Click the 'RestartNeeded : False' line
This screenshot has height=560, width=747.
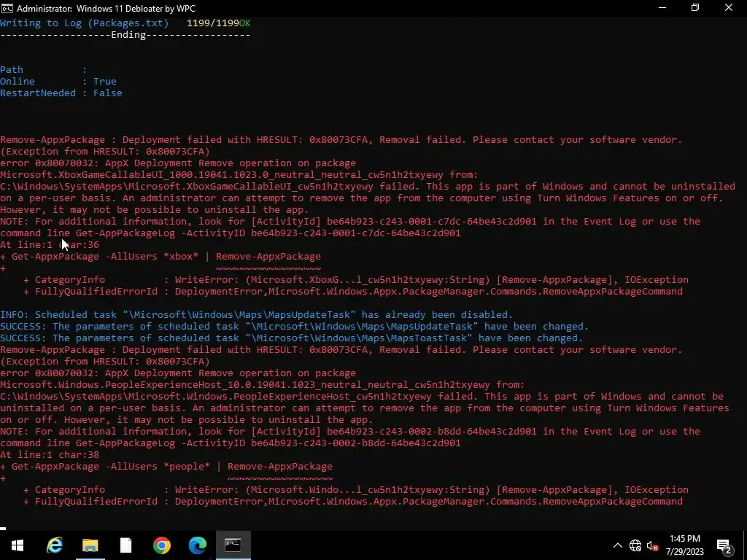point(61,93)
